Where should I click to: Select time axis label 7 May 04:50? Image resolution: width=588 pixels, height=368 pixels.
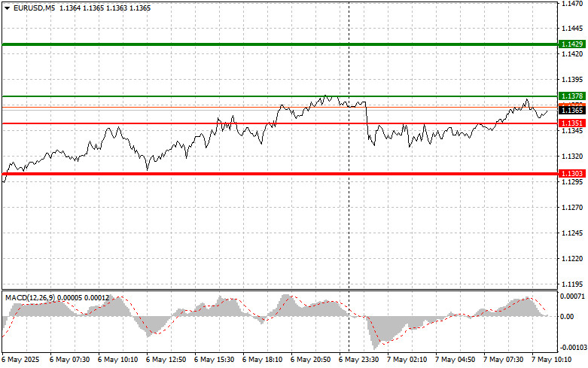tap(455, 360)
